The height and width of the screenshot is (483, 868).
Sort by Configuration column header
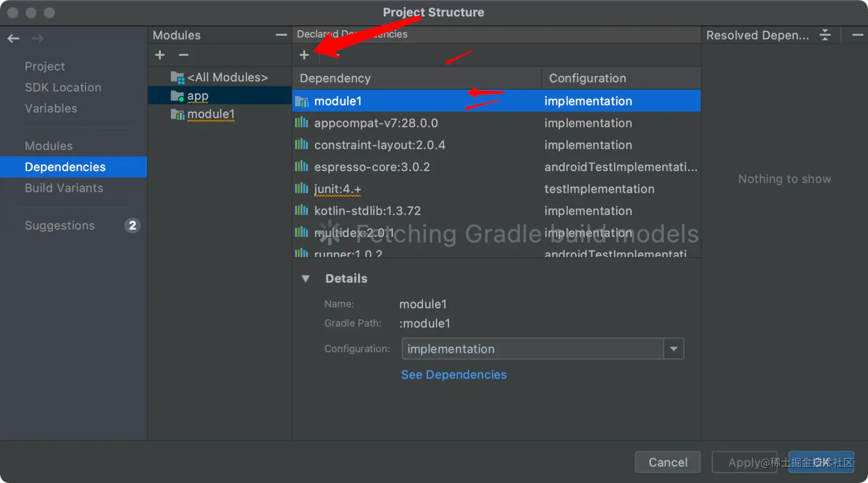point(621,78)
